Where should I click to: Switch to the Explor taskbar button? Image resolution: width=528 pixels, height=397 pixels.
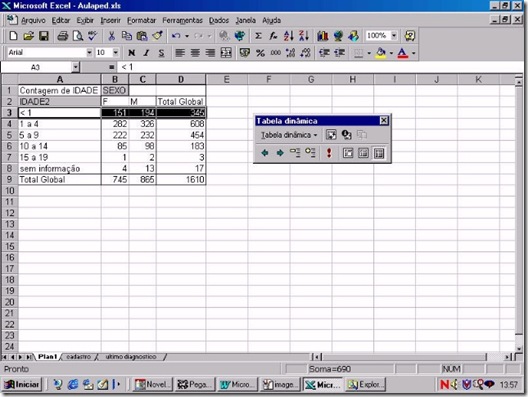click(x=365, y=384)
